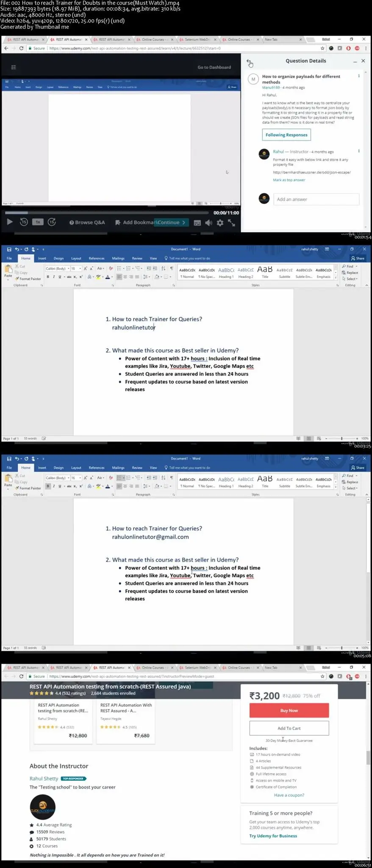372x868 pixels.
Task: Skip forward 15 seconds in Udemy player
Action: (52, 222)
